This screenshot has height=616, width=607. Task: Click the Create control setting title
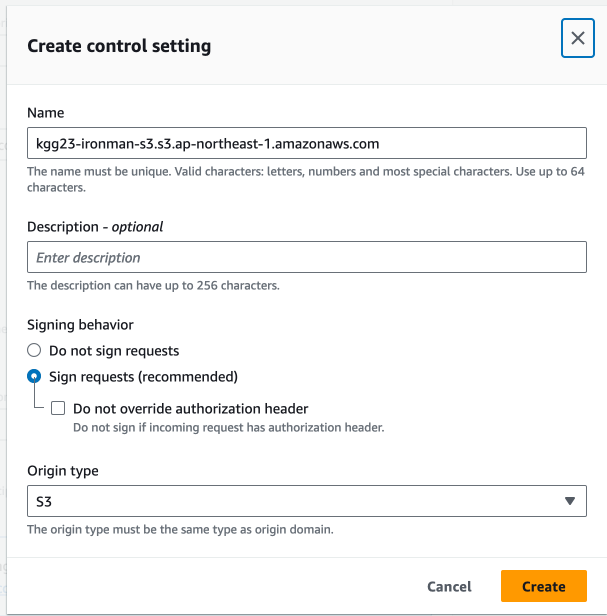click(x=119, y=46)
